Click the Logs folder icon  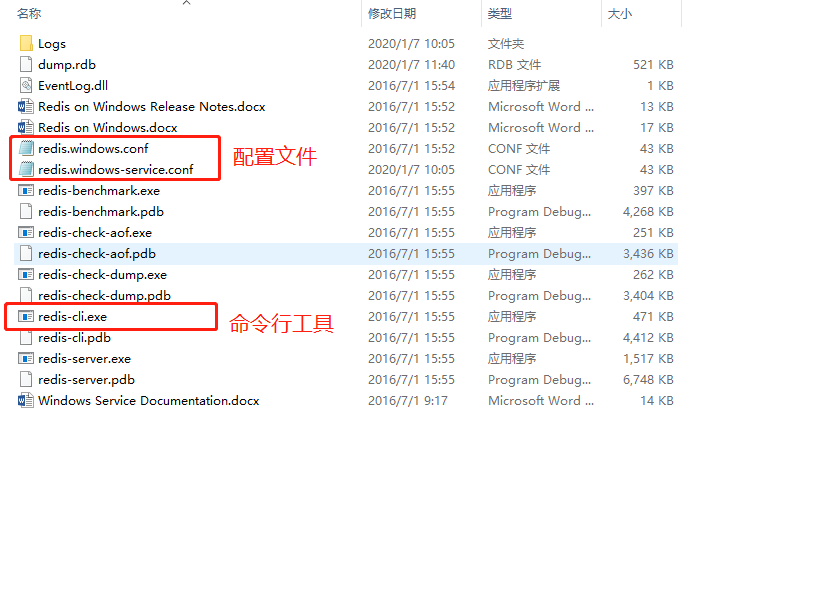pos(26,43)
